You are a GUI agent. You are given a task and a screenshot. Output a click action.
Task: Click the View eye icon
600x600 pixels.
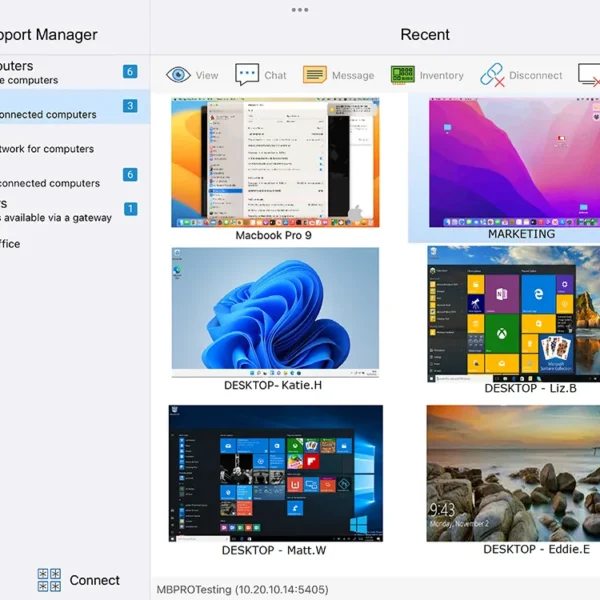tap(179, 75)
